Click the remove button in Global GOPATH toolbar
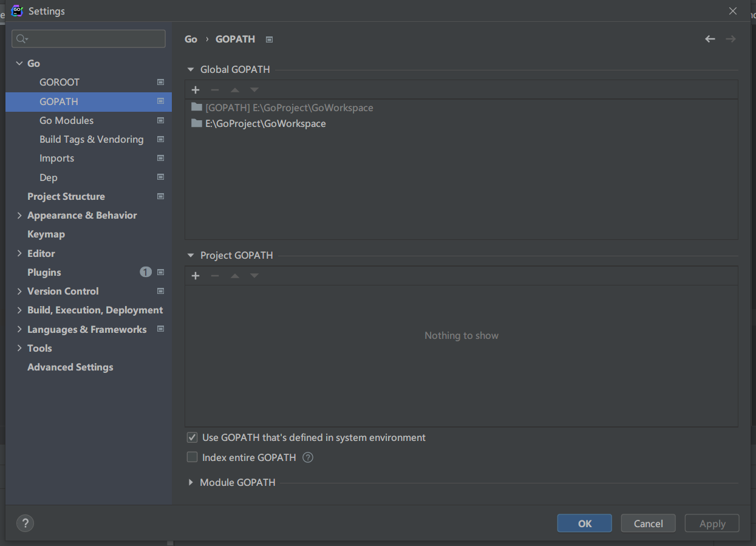 point(214,90)
